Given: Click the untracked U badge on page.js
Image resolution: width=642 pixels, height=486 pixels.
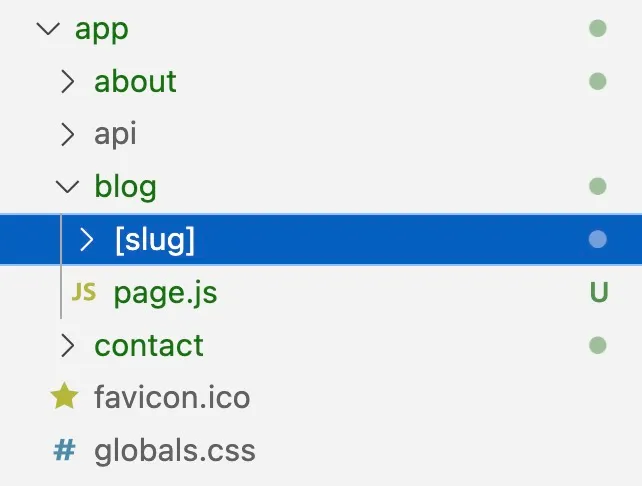Looking at the screenshot, I should pyautogui.click(x=599, y=292).
